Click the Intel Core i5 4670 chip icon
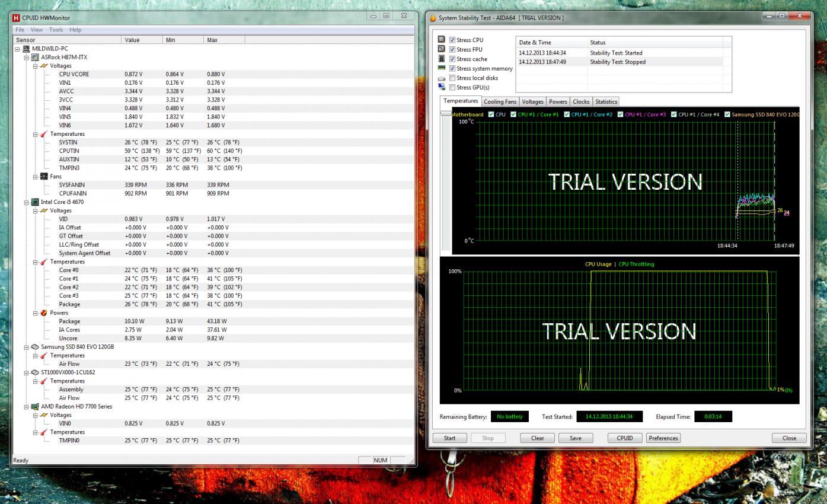Screen dimensions: 827x504 pyautogui.click(x=35, y=202)
